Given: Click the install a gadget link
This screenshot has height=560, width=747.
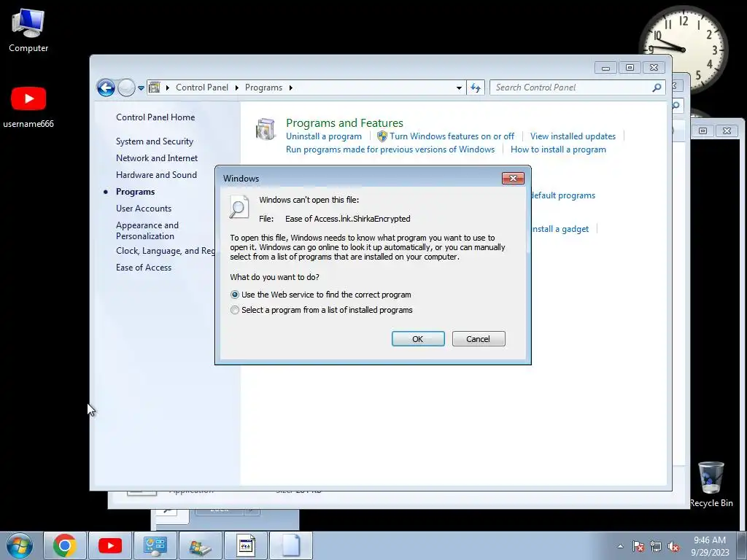Looking at the screenshot, I should [x=560, y=229].
